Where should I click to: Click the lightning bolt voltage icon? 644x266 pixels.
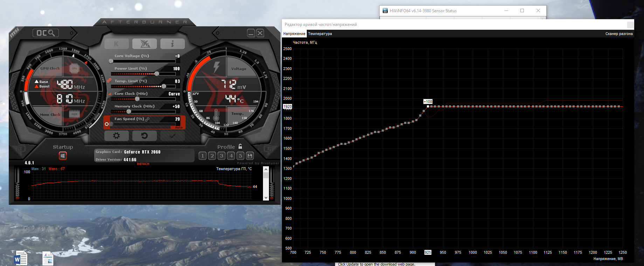216,67
